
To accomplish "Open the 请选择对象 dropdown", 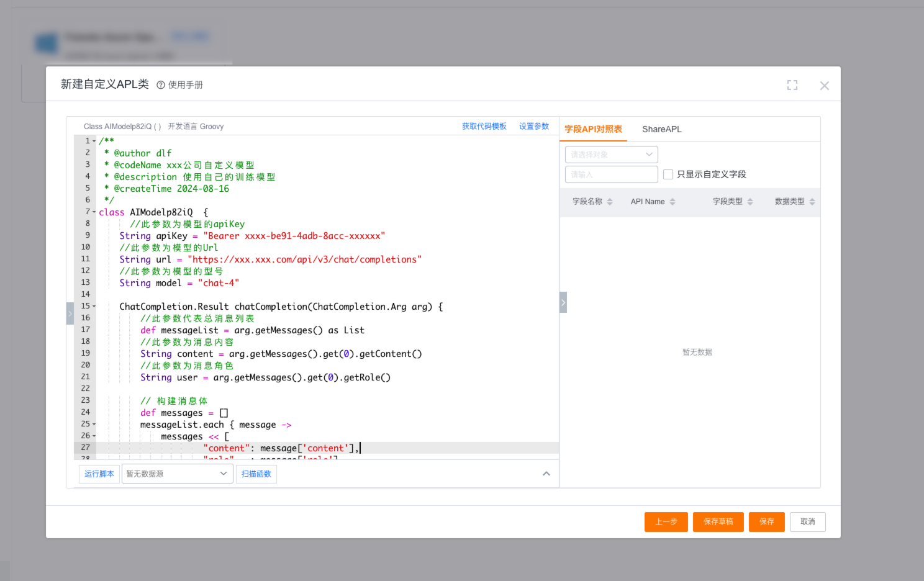I will tap(611, 155).
